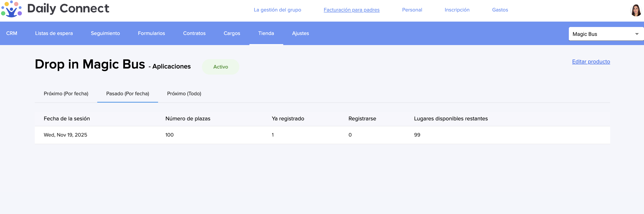Screen dimensions: 644x214
Task: Click Editar producto link
Action: click(591, 61)
